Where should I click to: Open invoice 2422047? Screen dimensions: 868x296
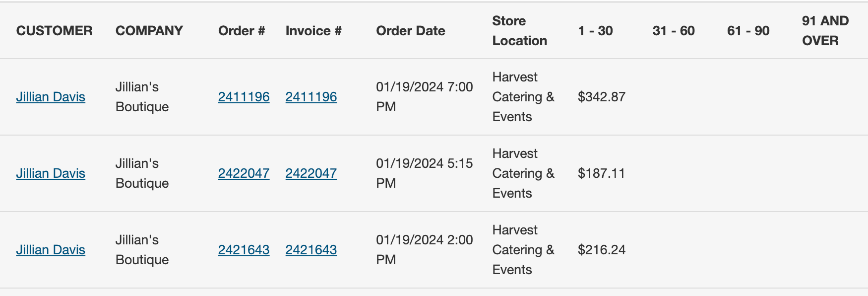[311, 173]
